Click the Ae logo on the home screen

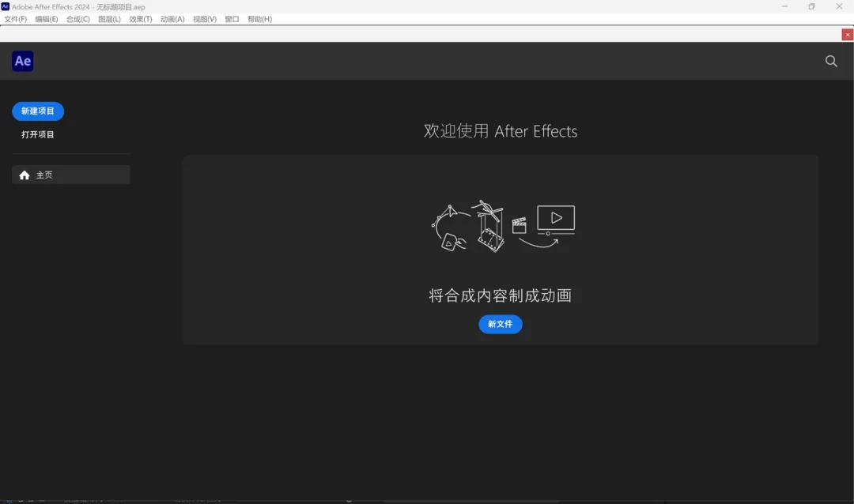[22, 61]
